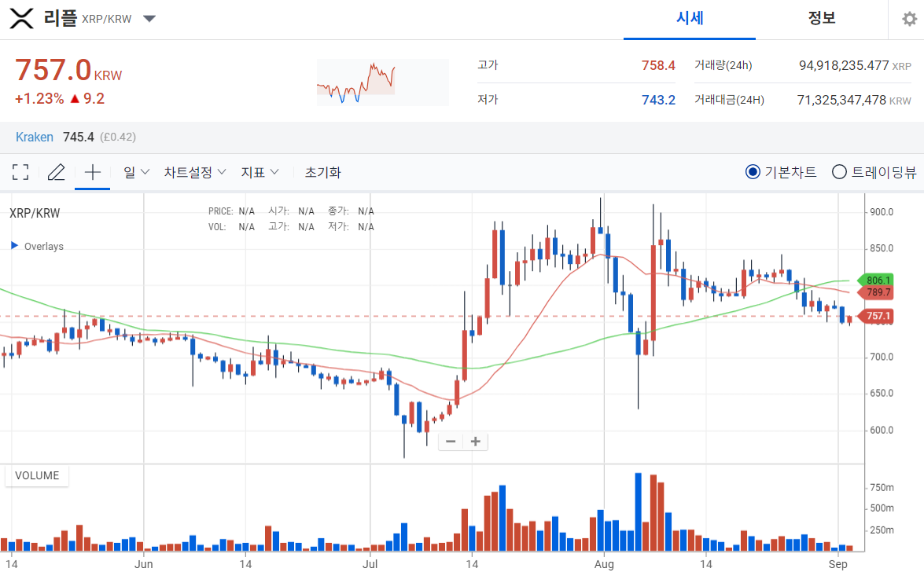Click the +1.23% change value

39,98
